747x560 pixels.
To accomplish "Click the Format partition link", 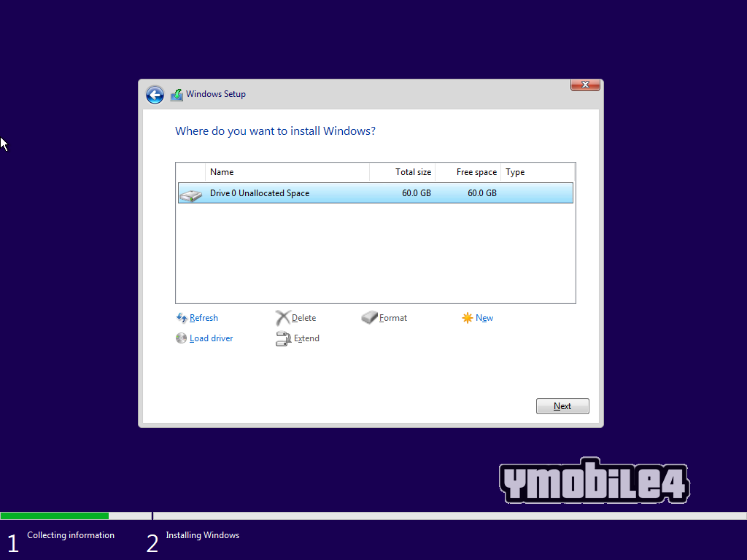I will coord(393,318).
